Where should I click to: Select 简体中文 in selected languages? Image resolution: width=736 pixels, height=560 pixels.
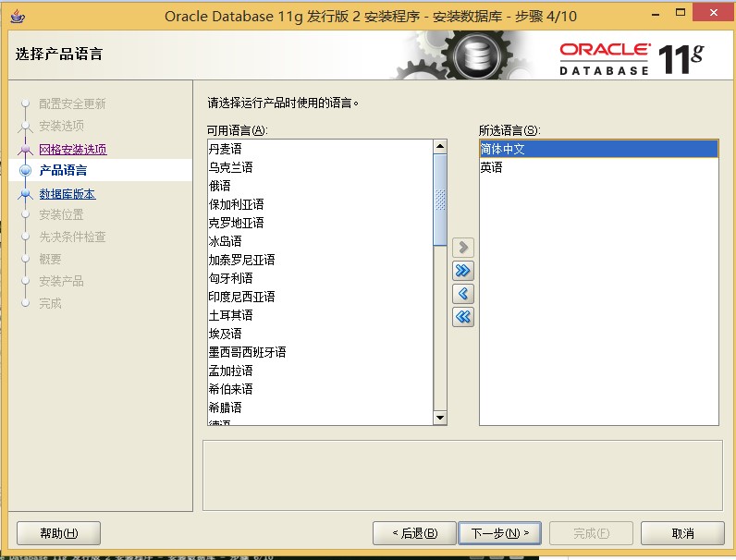[x=502, y=149]
